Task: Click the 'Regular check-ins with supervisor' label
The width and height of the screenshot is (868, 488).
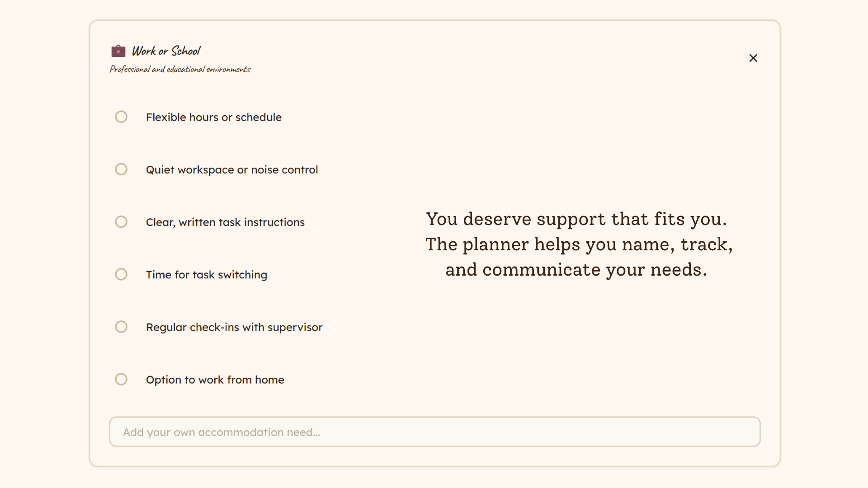Action: point(234,327)
